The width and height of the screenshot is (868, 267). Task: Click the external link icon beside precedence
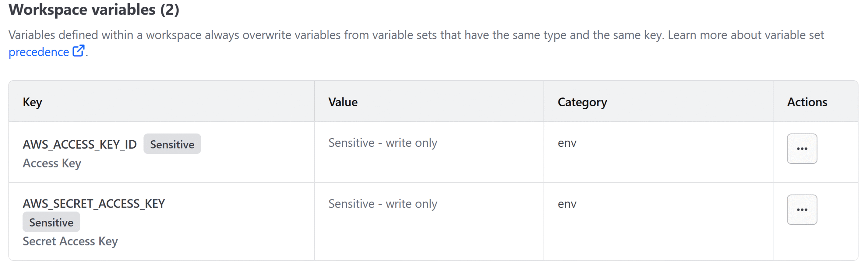click(x=79, y=51)
